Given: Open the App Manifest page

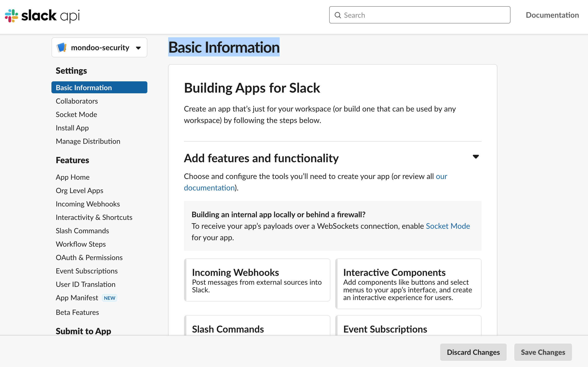Looking at the screenshot, I should [x=77, y=298].
